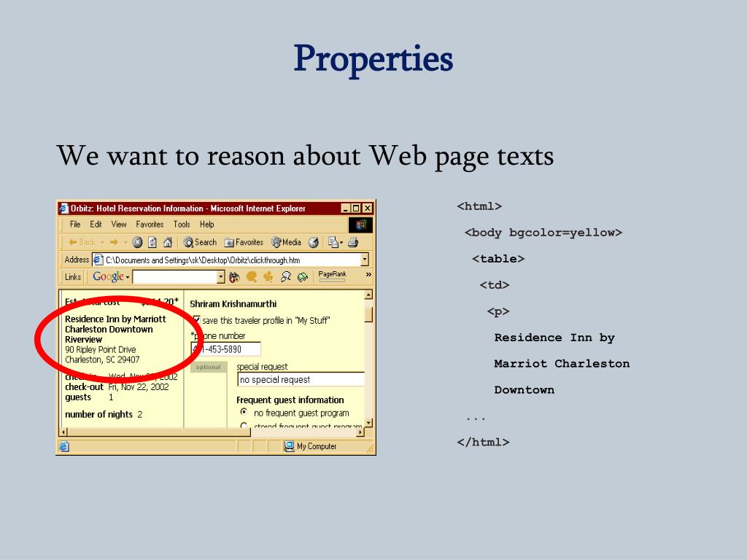Click the 'Properties' slide title
The height and width of the screenshot is (560, 747).
[373, 59]
